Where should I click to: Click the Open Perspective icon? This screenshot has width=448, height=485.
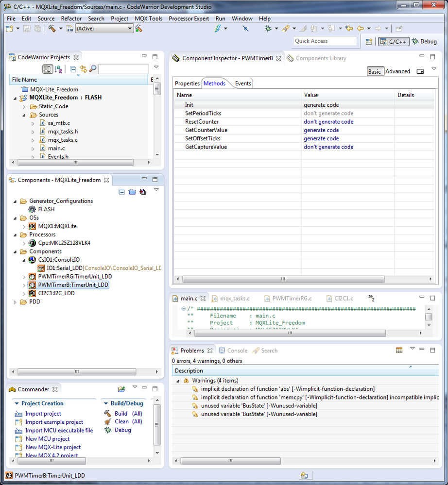pyautogui.click(x=368, y=41)
